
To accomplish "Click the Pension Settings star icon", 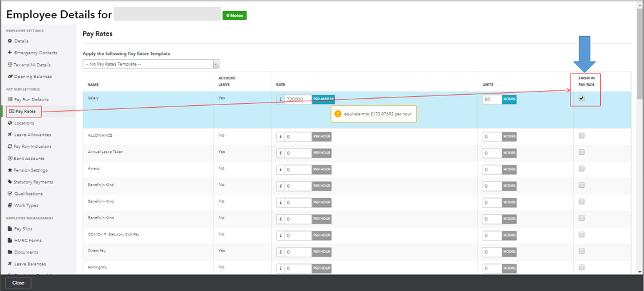I will 10,170.
